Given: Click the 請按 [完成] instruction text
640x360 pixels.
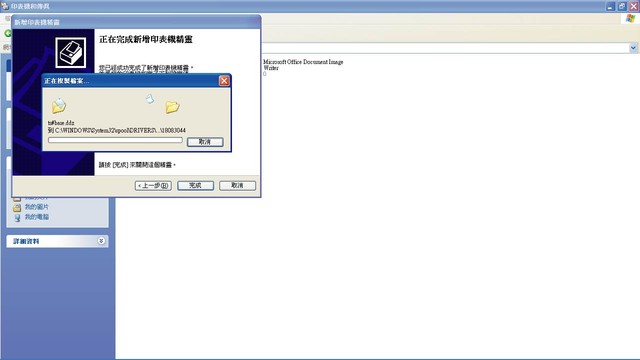Looking at the screenshot, I should (138, 165).
